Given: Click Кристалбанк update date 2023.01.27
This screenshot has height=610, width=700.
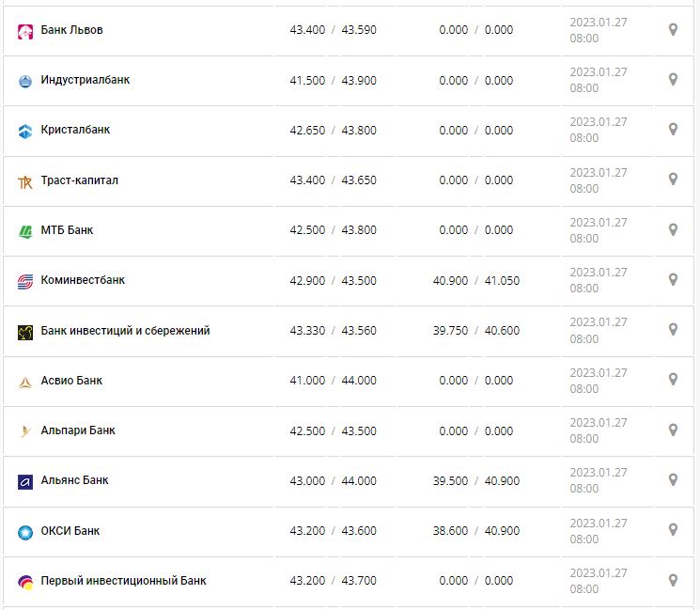Looking at the screenshot, I should click(x=598, y=122).
